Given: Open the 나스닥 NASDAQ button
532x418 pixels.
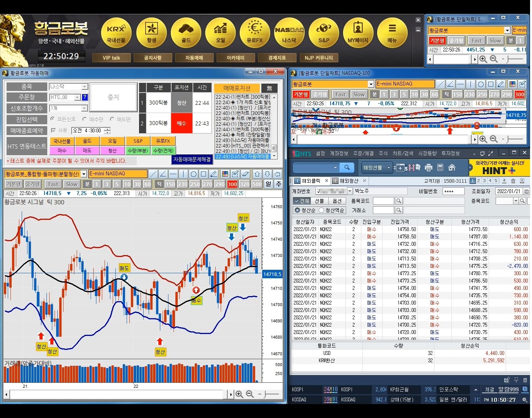Looking at the screenshot, I should click(x=289, y=33).
